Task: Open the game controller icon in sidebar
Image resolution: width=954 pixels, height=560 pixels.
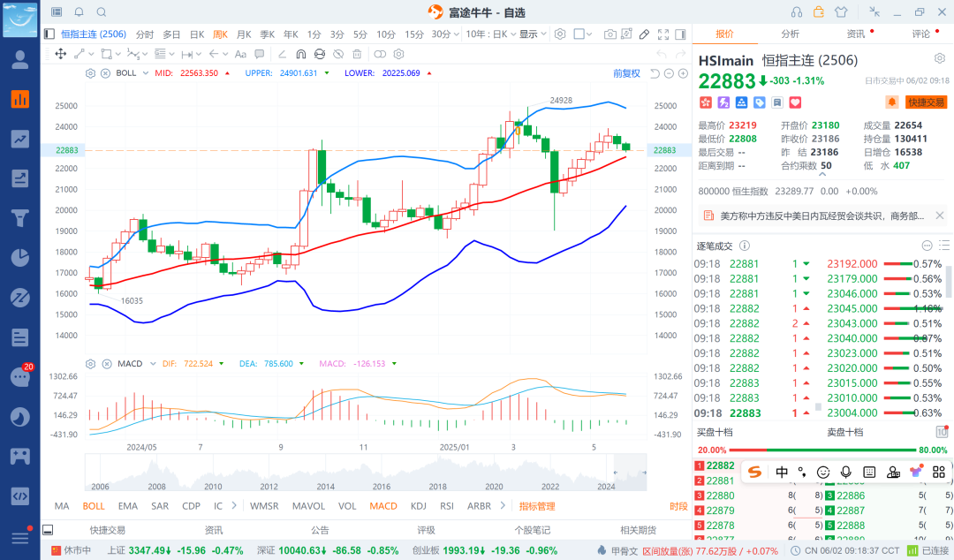Action: (20, 457)
